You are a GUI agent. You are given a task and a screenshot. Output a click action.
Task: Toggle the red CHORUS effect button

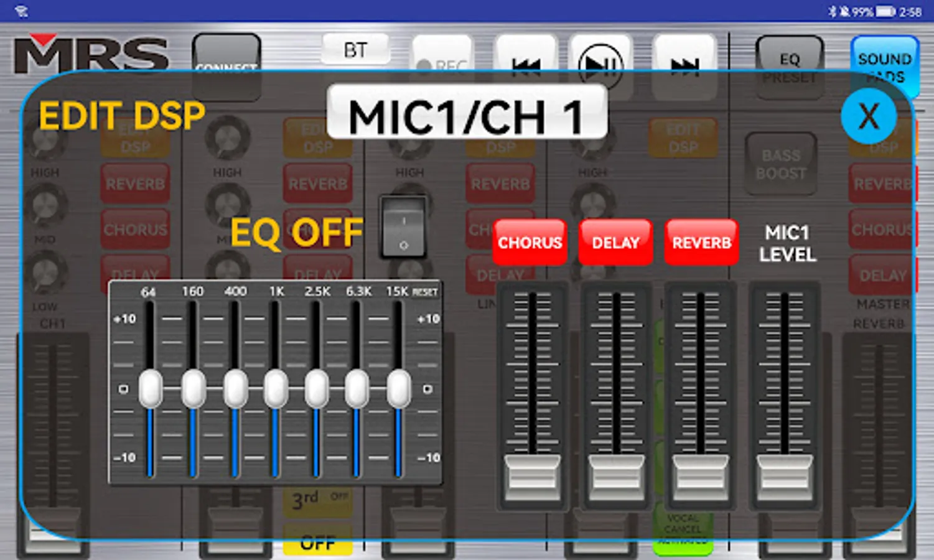[x=530, y=242]
